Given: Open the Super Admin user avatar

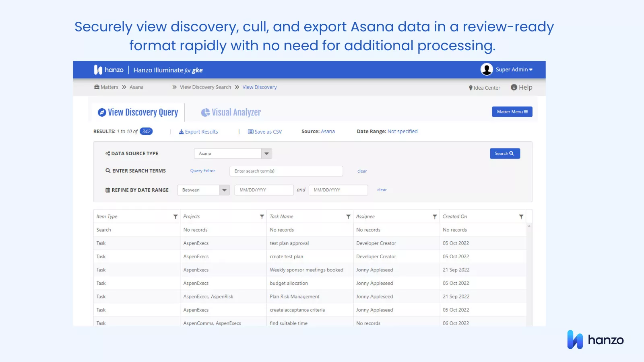Looking at the screenshot, I should (487, 70).
